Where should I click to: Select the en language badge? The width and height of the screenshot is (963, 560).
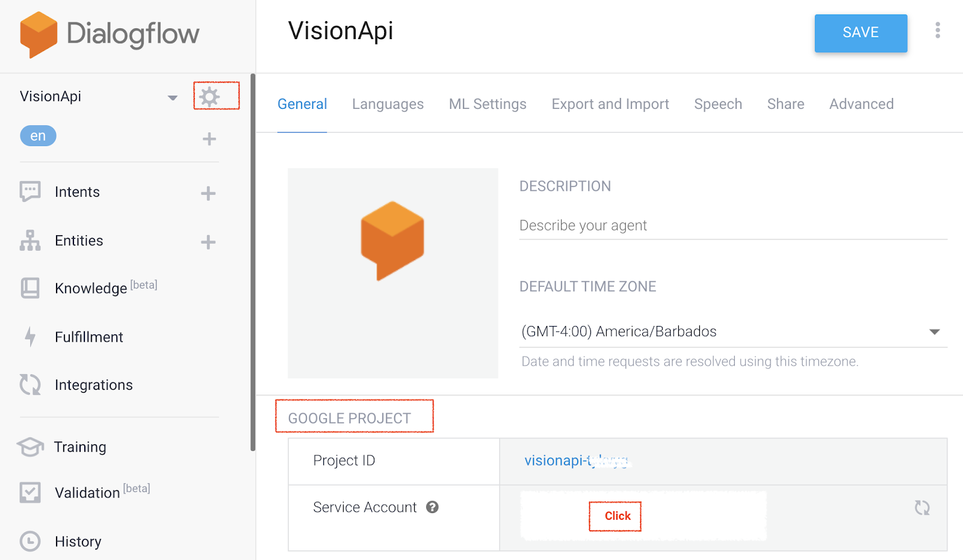point(38,136)
